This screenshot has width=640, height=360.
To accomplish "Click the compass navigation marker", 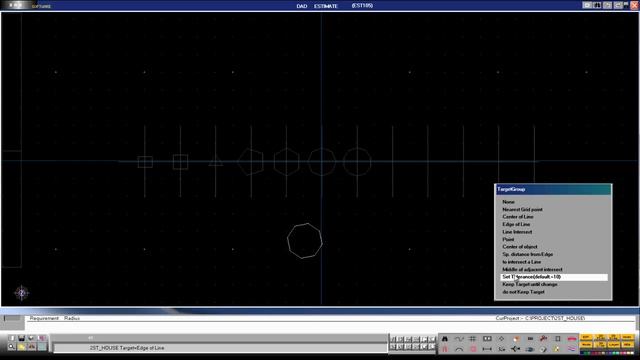I will click(x=21, y=293).
